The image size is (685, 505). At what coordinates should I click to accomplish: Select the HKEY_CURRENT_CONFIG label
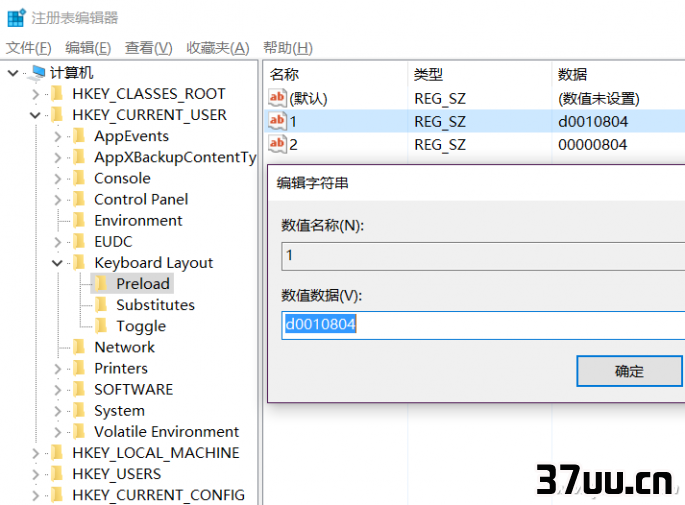(x=158, y=495)
